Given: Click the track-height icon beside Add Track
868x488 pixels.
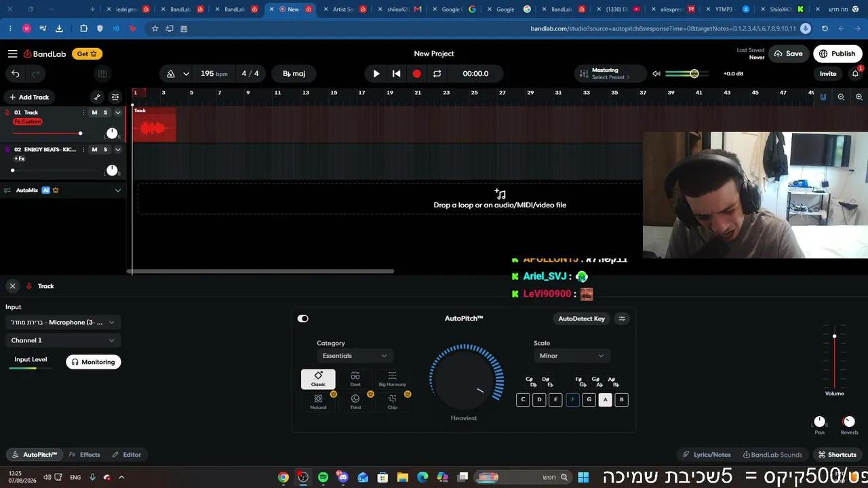Looking at the screenshot, I should [115, 97].
